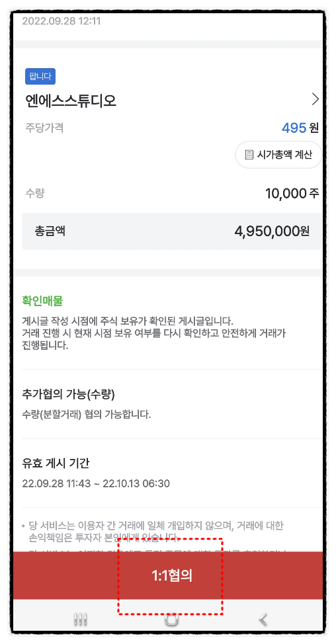Viewport: 336px width, 644px height.
Task: Open the 엔에스스튜디오 detail chevron arrow
Action: tap(315, 99)
